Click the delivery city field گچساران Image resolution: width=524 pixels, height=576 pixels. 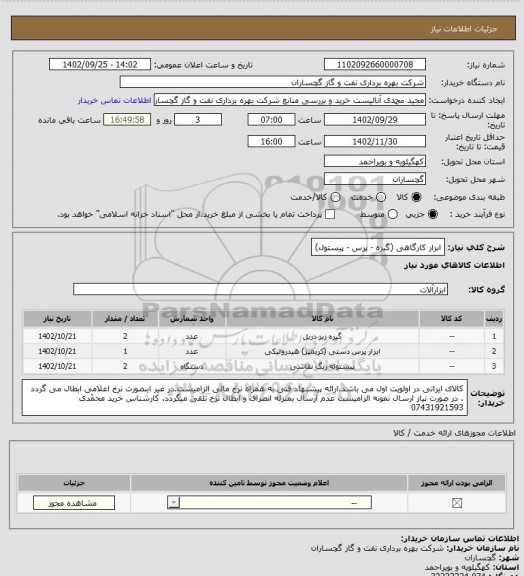(375, 179)
